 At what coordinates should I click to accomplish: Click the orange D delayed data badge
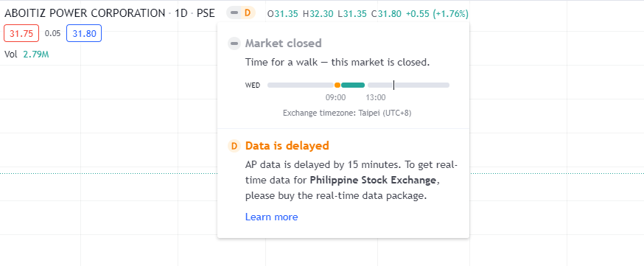[x=248, y=13]
